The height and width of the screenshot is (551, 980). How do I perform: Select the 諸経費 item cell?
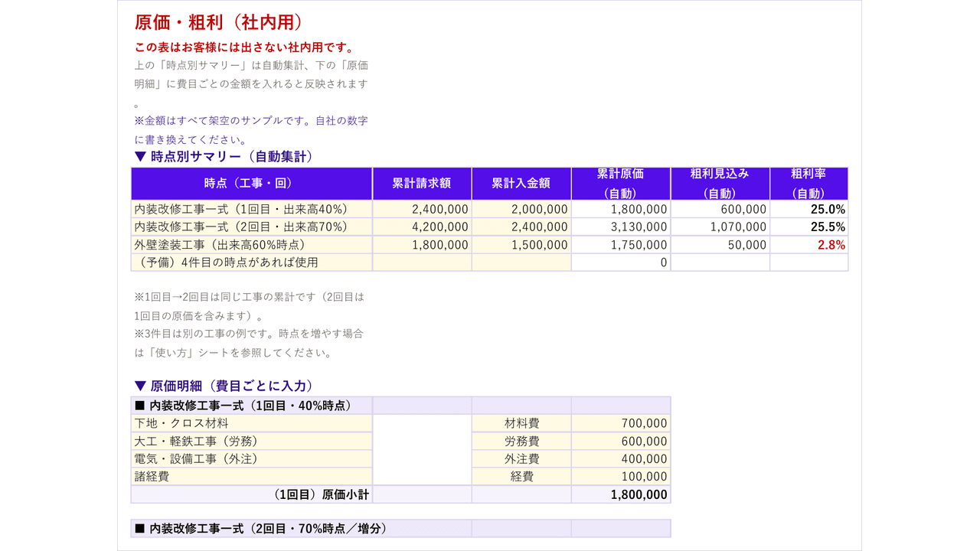[x=252, y=477]
